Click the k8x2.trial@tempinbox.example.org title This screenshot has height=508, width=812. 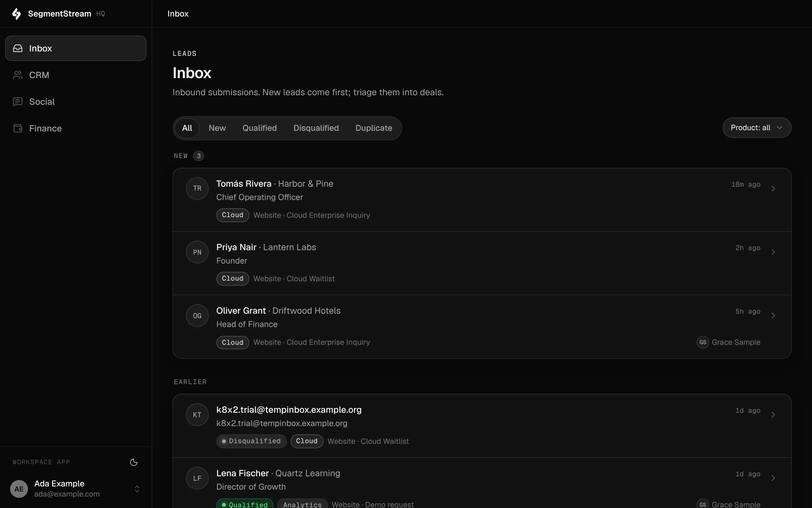[289, 410]
